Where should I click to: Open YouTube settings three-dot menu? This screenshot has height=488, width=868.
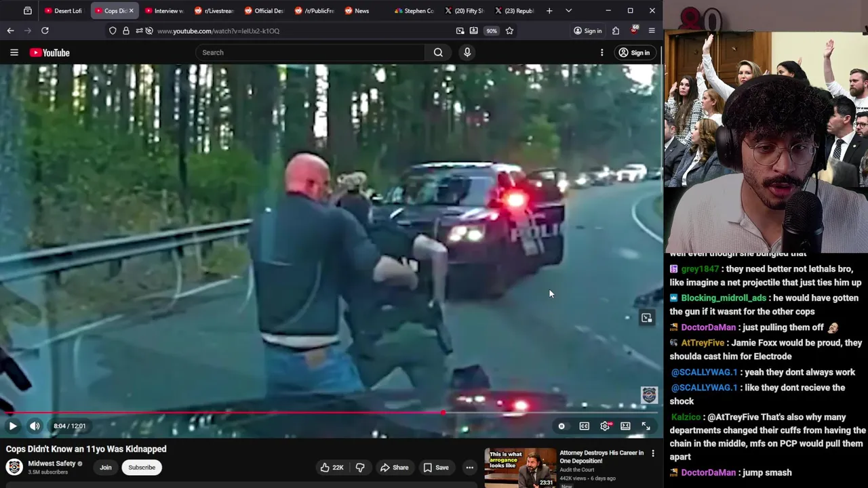(601, 52)
